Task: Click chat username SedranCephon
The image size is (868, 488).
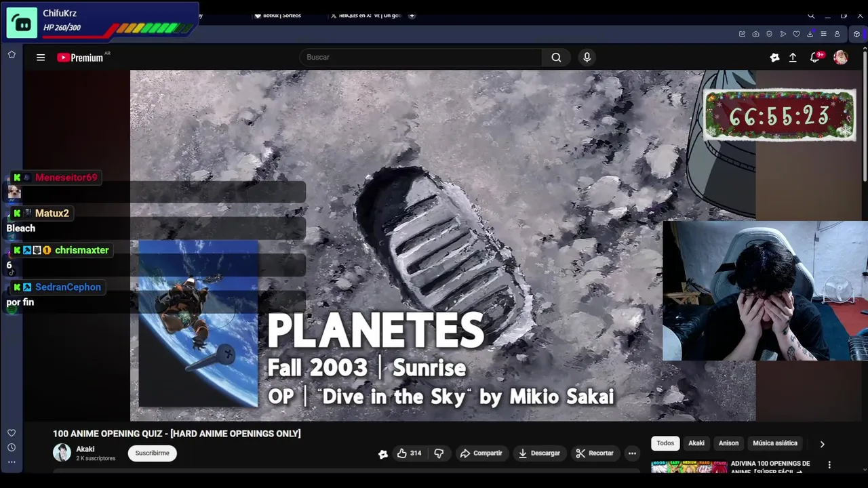Action: (x=68, y=287)
